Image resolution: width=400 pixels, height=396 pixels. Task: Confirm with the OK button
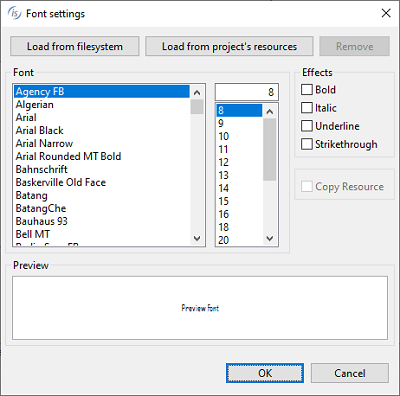(x=265, y=373)
